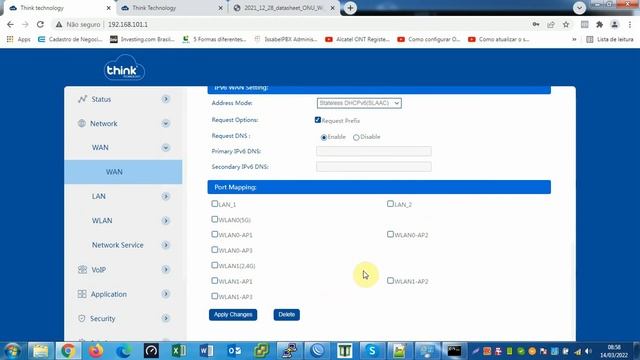Expand the LAN submenu arrow
The image size is (640, 360).
tap(165, 196)
